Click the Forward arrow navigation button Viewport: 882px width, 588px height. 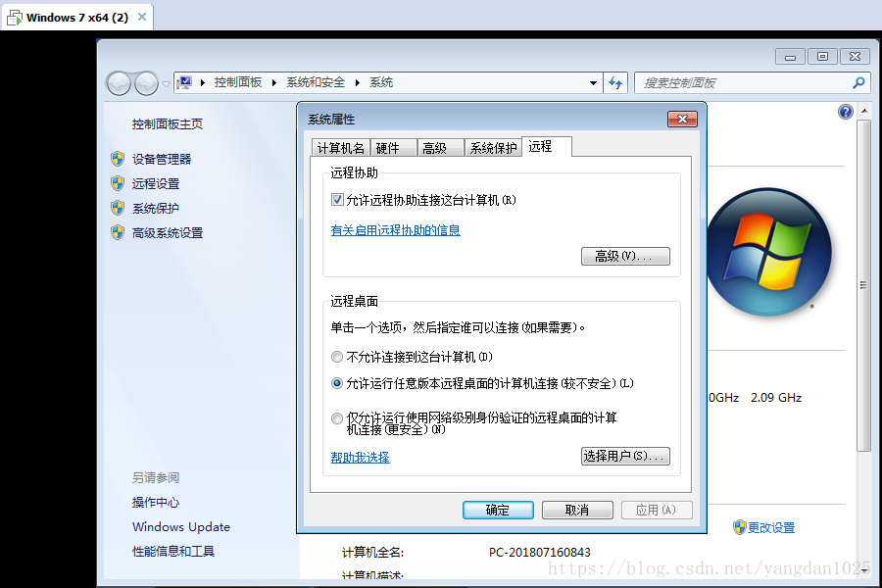pos(146,84)
